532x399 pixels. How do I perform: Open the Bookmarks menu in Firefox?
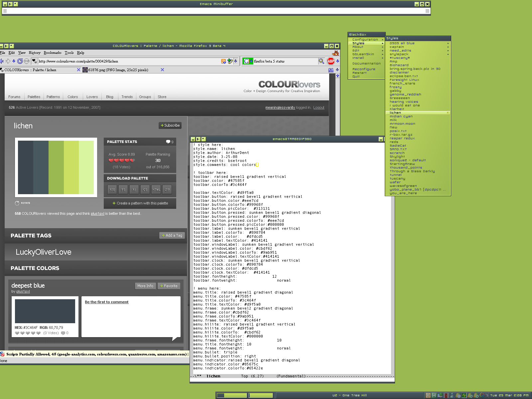[x=53, y=53]
